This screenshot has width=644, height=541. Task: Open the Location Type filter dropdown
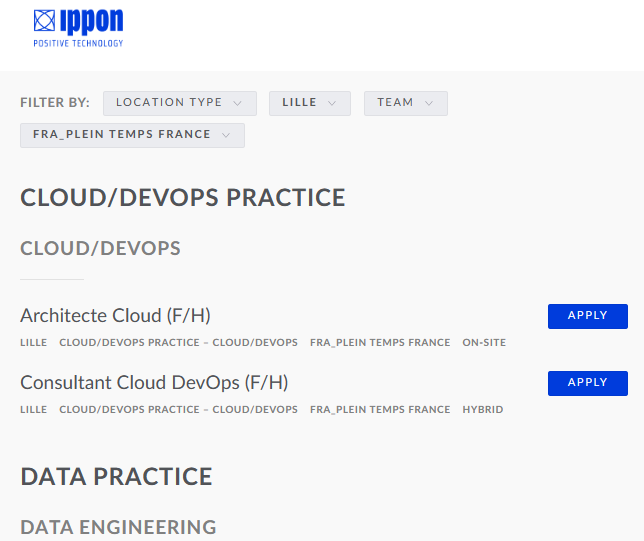click(x=179, y=103)
